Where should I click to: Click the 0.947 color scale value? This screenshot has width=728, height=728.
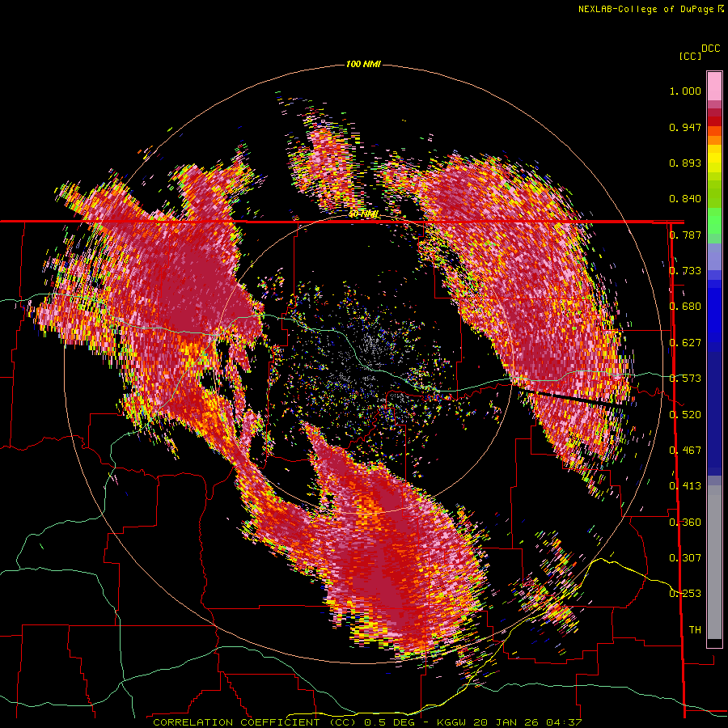(x=685, y=127)
